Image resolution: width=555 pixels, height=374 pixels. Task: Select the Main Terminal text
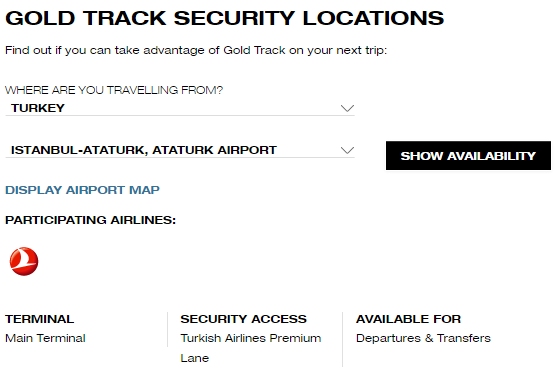(45, 338)
